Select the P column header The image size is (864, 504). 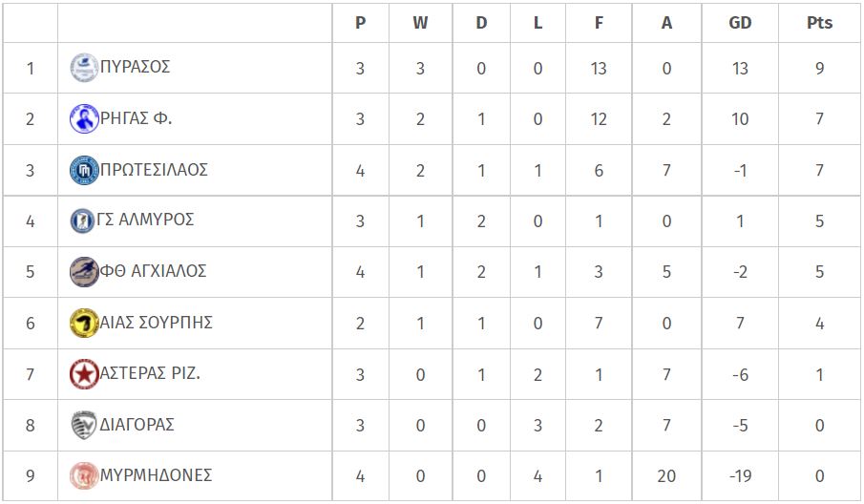[360, 23]
